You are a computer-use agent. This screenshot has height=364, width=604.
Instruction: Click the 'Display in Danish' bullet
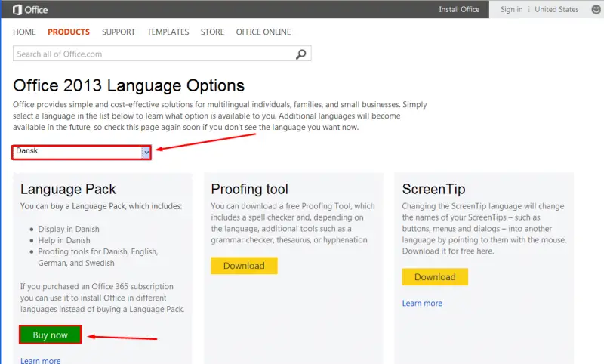[x=69, y=229]
